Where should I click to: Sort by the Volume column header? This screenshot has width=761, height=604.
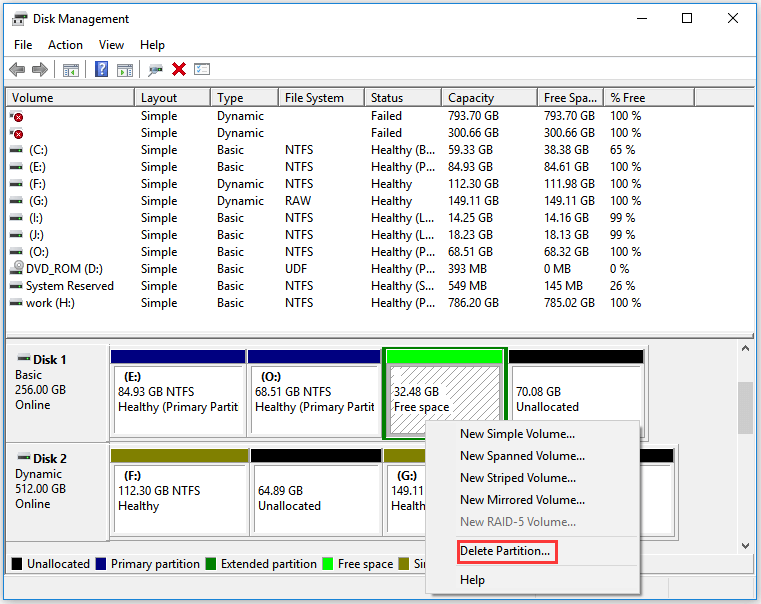(70, 98)
